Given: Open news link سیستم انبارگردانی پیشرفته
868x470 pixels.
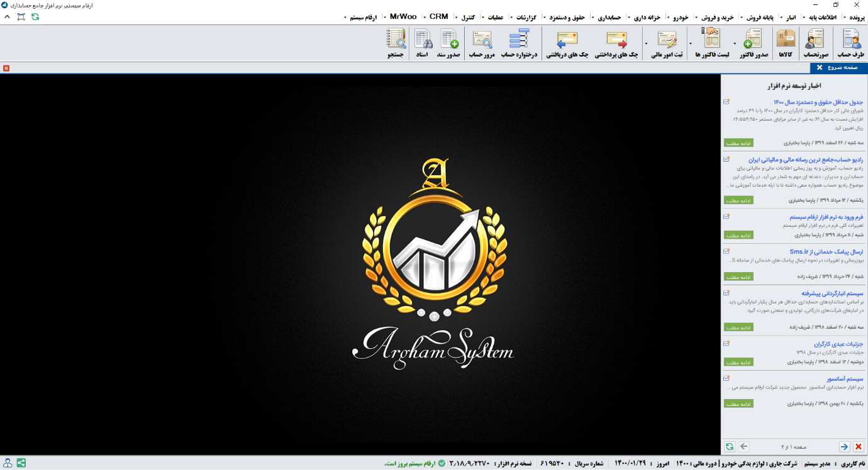Looking at the screenshot, I should click(x=832, y=293).
